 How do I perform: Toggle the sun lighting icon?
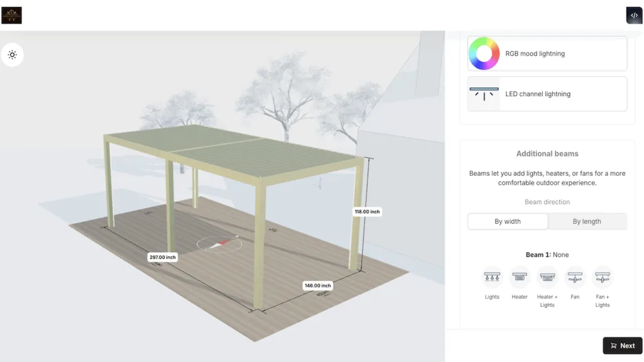click(12, 55)
